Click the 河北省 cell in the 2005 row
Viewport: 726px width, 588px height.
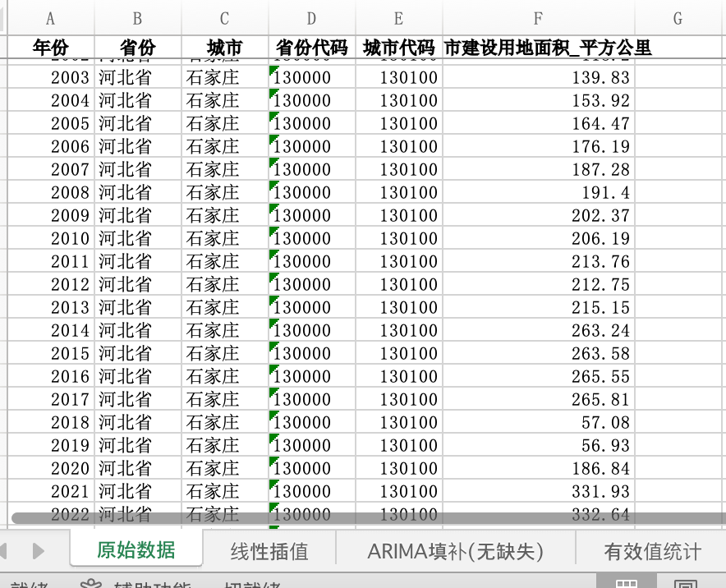(x=138, y=124)
